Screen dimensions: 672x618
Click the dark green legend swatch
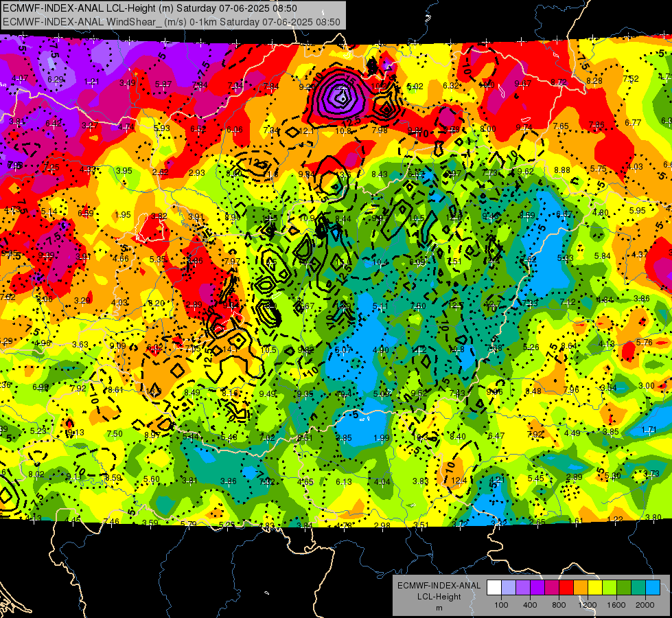624,588
